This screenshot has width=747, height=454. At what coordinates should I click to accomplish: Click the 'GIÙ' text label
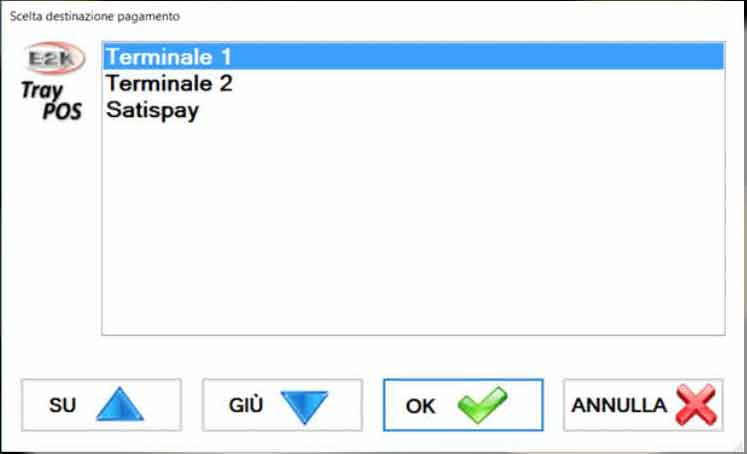246,405
